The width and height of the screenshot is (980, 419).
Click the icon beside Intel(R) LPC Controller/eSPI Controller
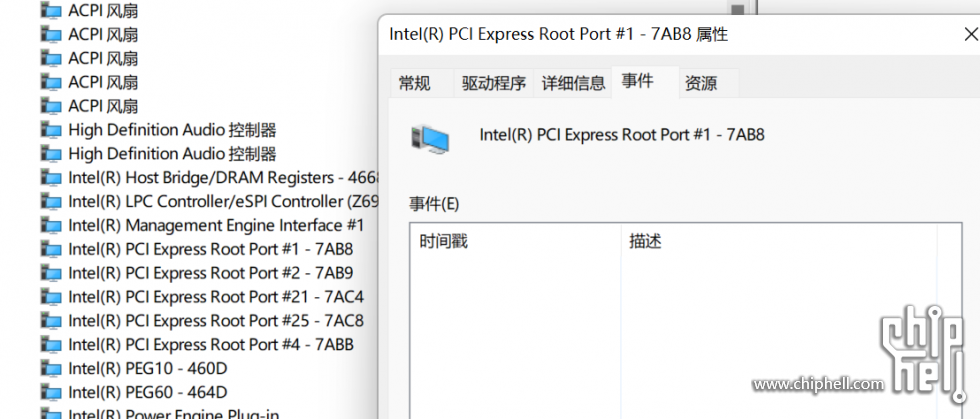click(x=51, y=201)
